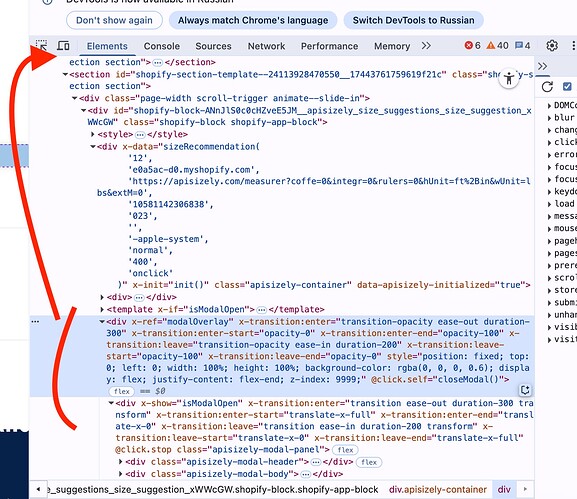Expand the error event listener
This screenshot has width=577, height=499.
pos(549,155)
